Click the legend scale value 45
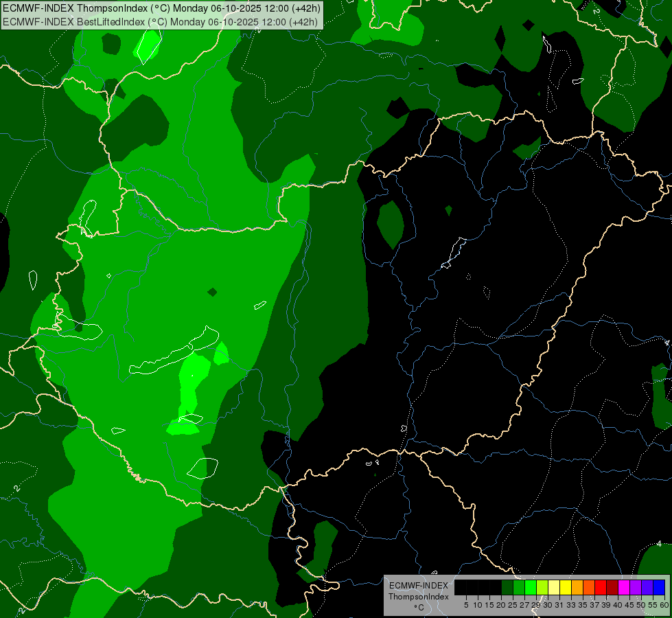 point(630,605)
